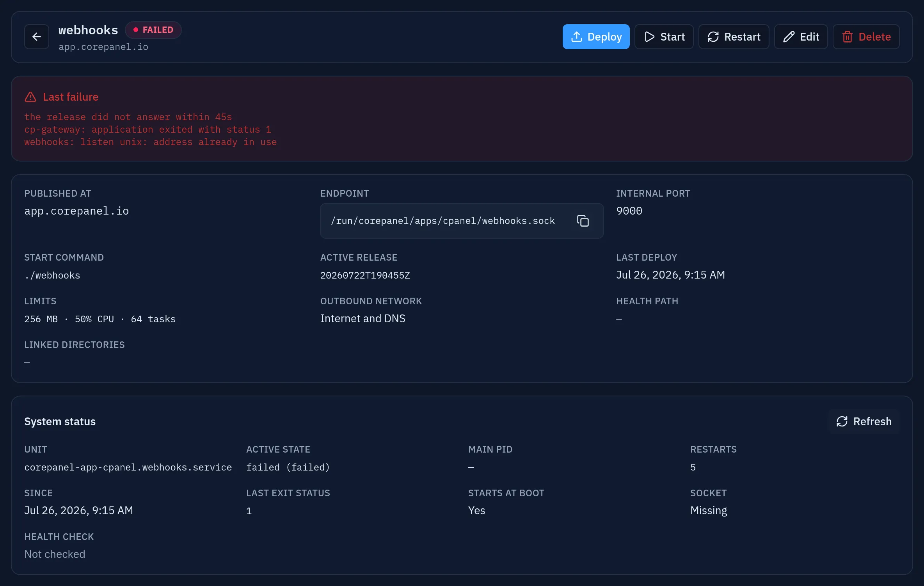Image resolution: width=924 pixels, height=586 pixels.
Task: Click 'Internet and DNS' outbound network value
Action: (x=362, y=319)
